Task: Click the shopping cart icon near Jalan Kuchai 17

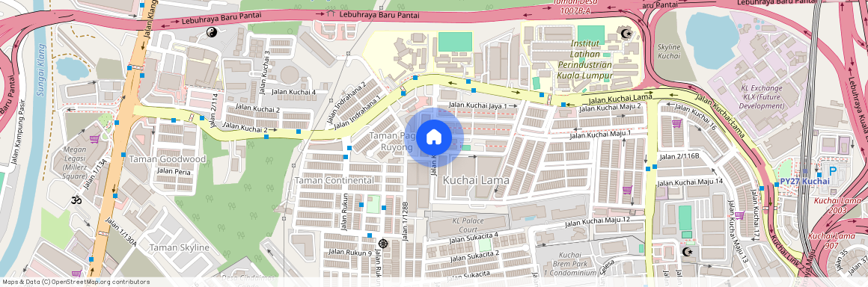Action: coord(739,215)
